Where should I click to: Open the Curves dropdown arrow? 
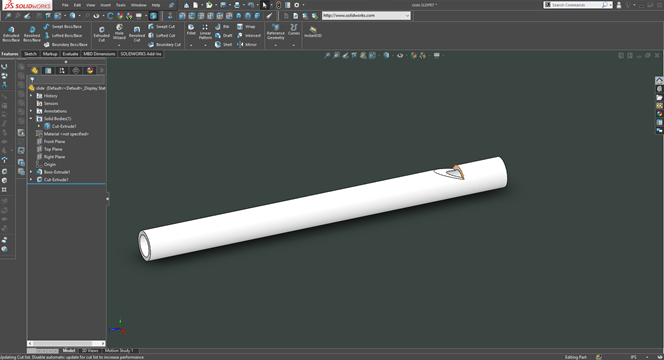pyautogui.click(x=293, y=45)
